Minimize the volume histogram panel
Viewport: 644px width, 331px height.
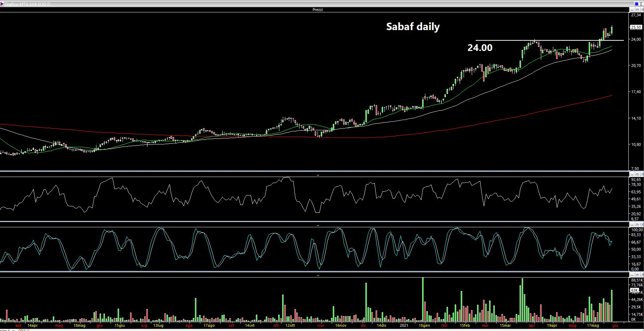click(x=632, y=275)
